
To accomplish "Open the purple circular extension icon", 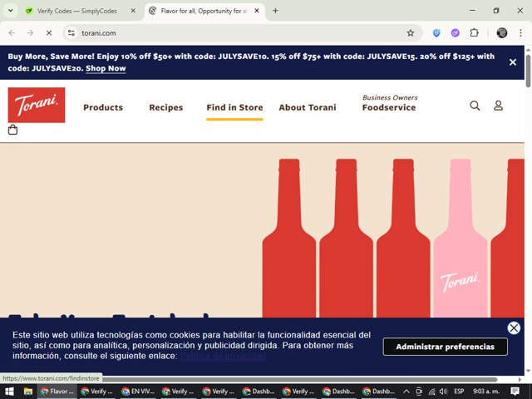I will 455,33.
